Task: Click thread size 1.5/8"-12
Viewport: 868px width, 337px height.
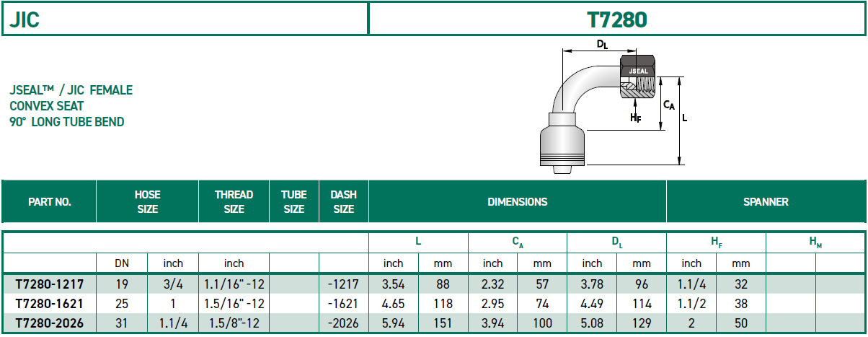Action: (234, 323)
